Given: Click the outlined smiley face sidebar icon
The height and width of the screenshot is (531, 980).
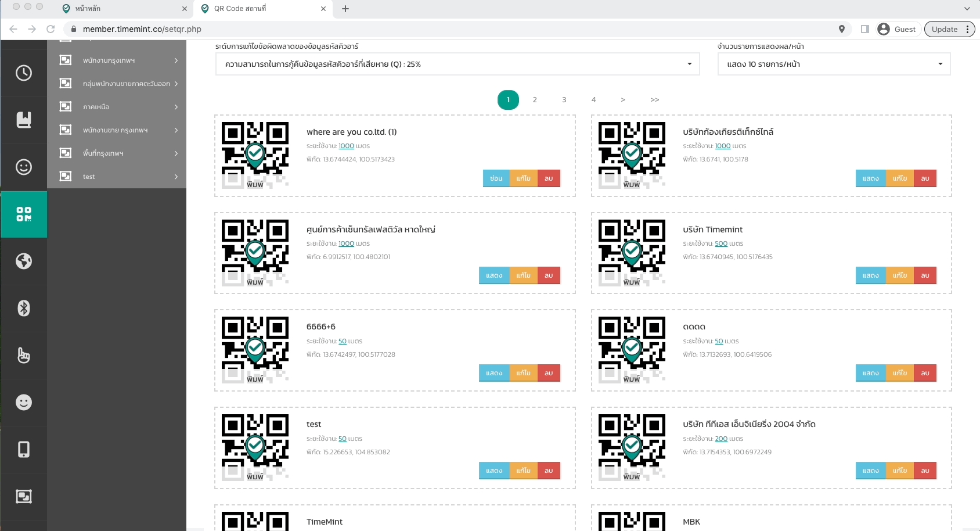Looking at the screenshot, I should [24, 167].
